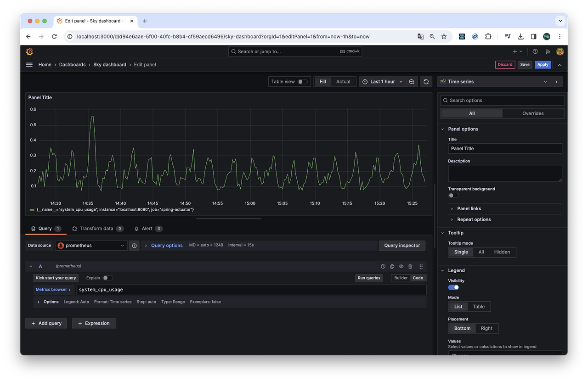
Task: Open the Chrome three-dot menu
Action: pyautogui.click(x=560, y=36)
